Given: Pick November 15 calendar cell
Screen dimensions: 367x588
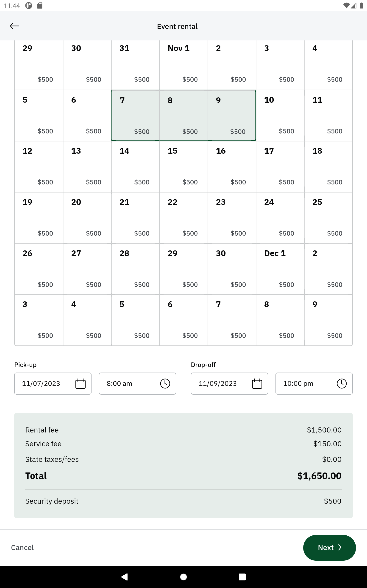Looking at the screenshot, I should [x=184, y=167].
